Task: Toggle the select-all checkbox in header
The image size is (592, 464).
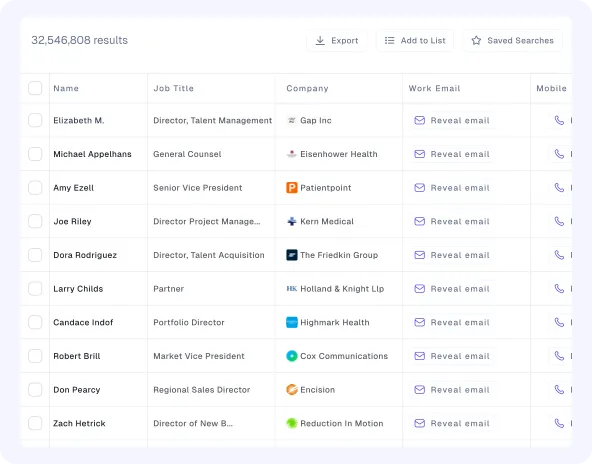Action: (x=35, y=88)
